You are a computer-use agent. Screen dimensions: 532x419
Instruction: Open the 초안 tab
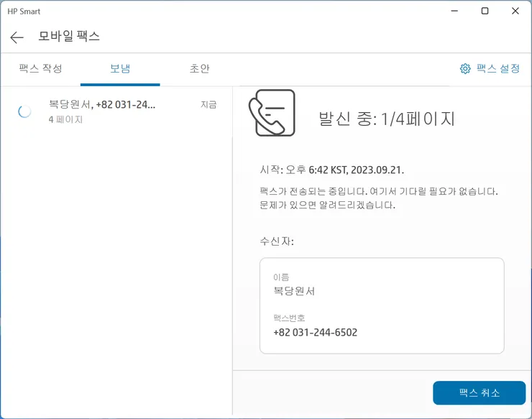[200, 68]
